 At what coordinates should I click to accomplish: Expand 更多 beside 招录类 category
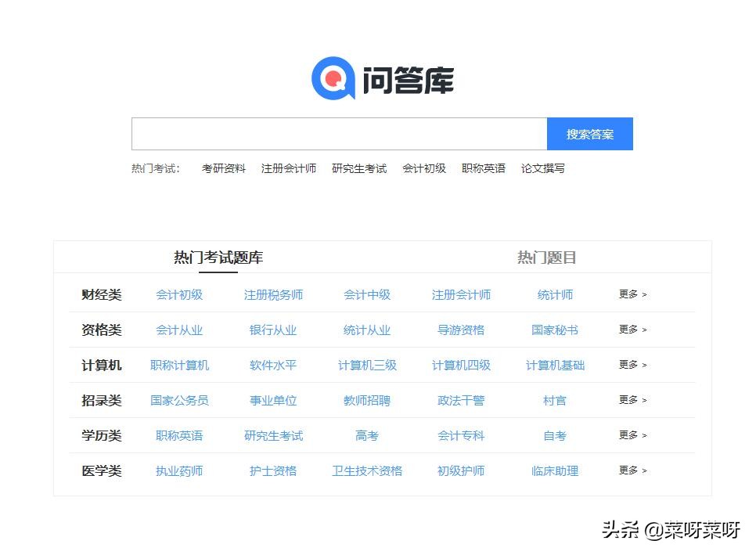(x=631, y=400)
